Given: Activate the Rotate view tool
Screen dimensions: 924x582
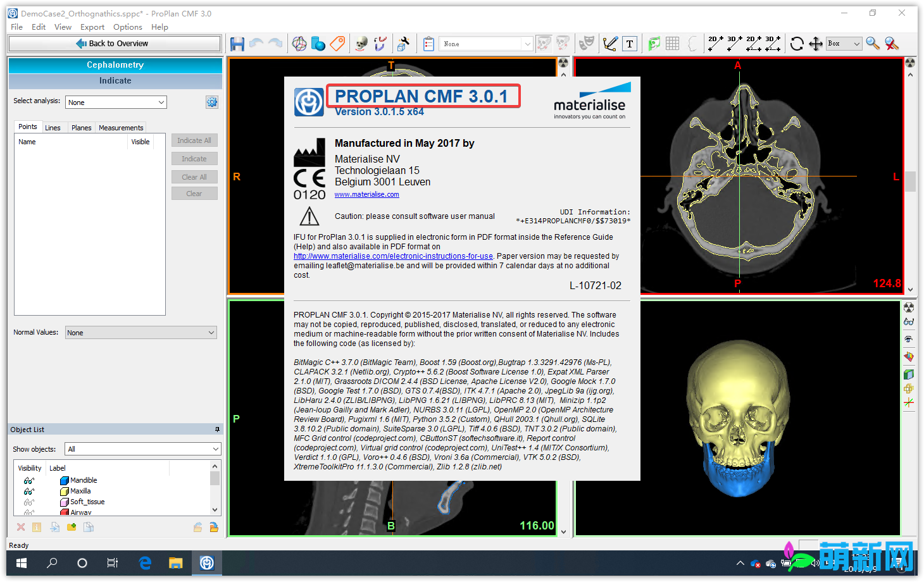Looking at the screenshot, I should (797, 43).
